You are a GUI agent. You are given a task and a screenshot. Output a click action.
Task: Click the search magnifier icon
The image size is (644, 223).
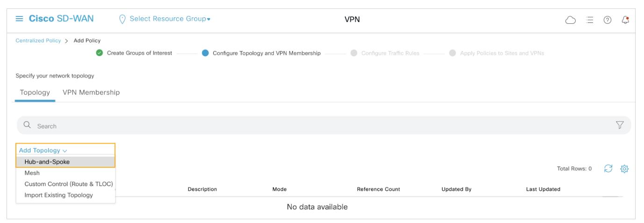[x=27, y=125]
